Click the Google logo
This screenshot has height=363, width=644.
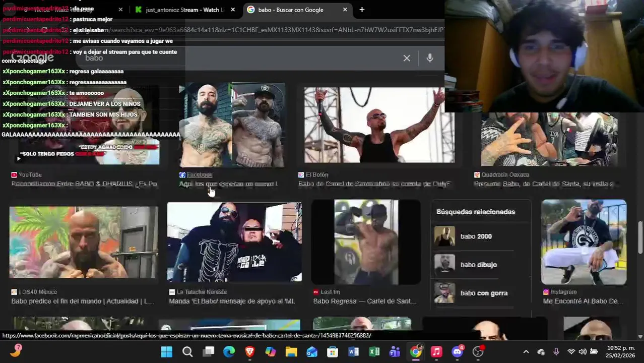pyautogui.click(x=32, y=57)
